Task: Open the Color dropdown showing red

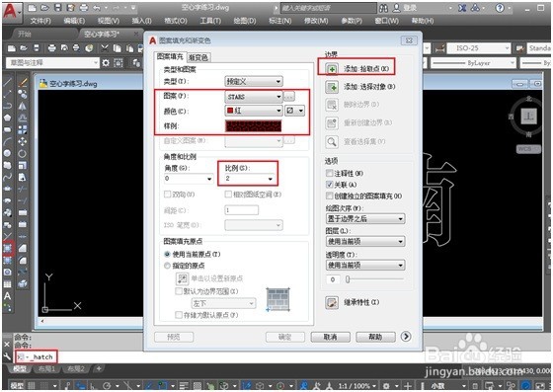Action: (x=254, y=111)
